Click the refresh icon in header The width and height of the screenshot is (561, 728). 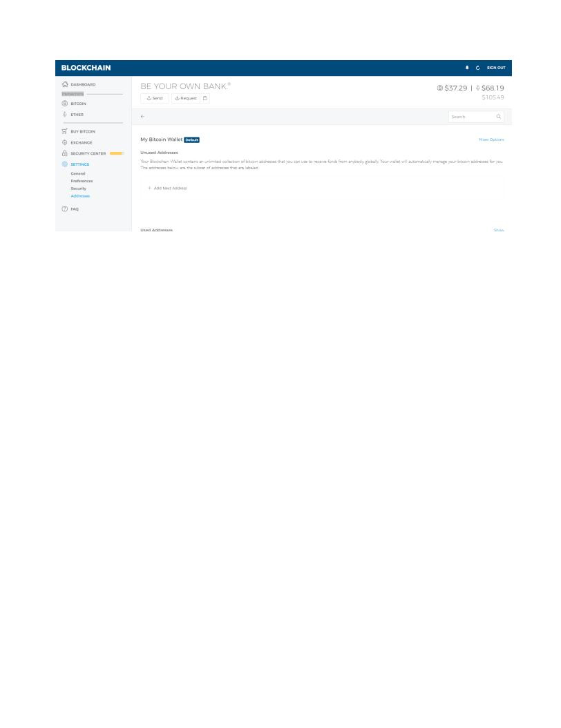click(x=477, y=68)
